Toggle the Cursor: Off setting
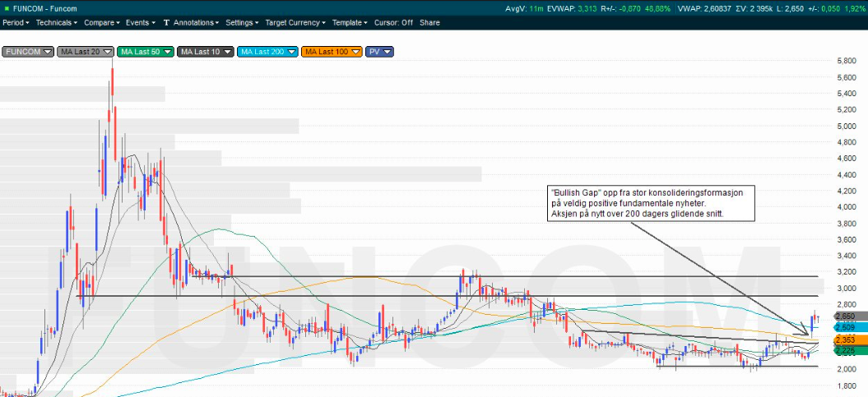868x397 pixels. coord(393,23)
